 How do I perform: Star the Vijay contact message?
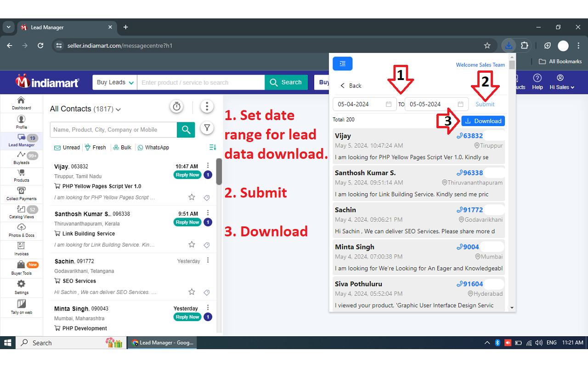tap(192, 197)
